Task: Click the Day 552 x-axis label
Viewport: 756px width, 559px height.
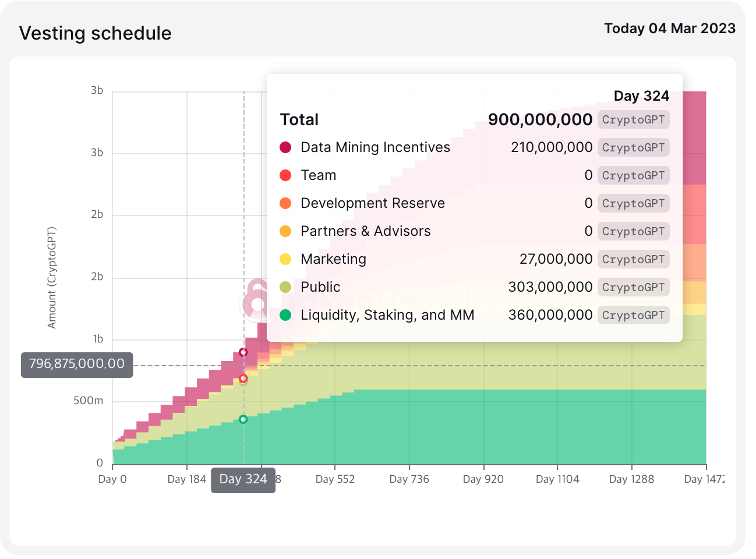Action: click(335, 479)
